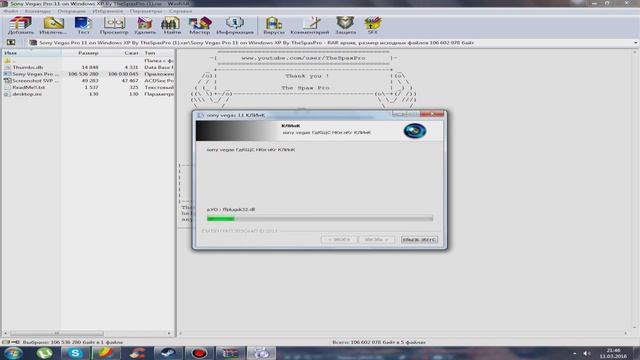Show archive Информация (Info)
The image size is (640, 360).
(235, 25)
